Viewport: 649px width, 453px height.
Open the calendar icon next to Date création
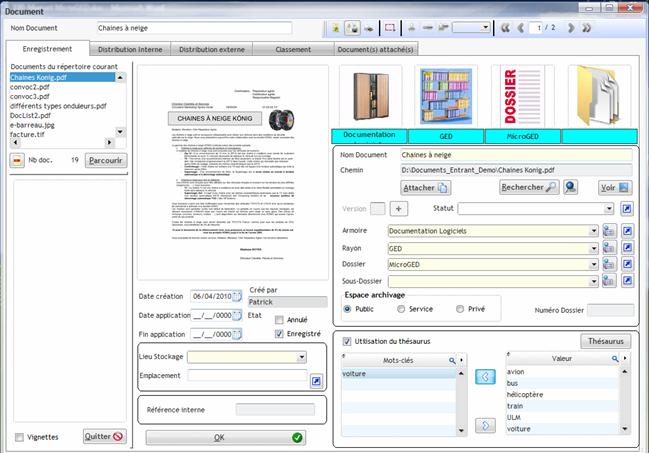(x=237, y=297)
